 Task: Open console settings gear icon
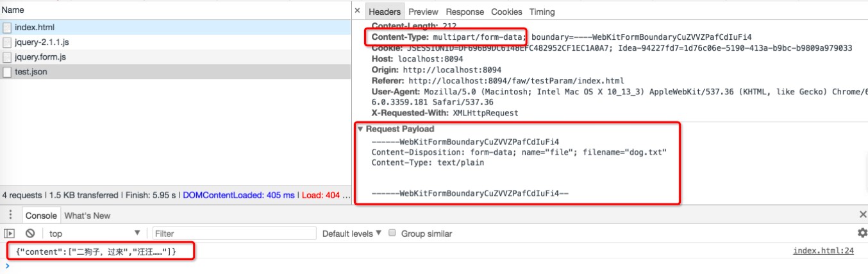pos(862,233)
